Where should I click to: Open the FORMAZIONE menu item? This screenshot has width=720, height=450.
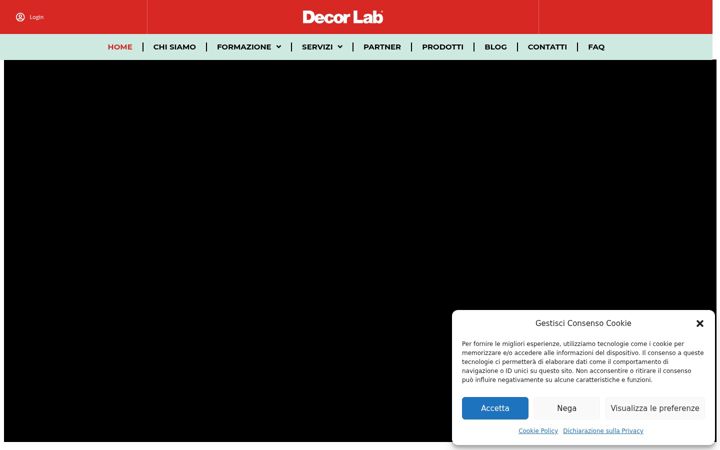point(244,47)
